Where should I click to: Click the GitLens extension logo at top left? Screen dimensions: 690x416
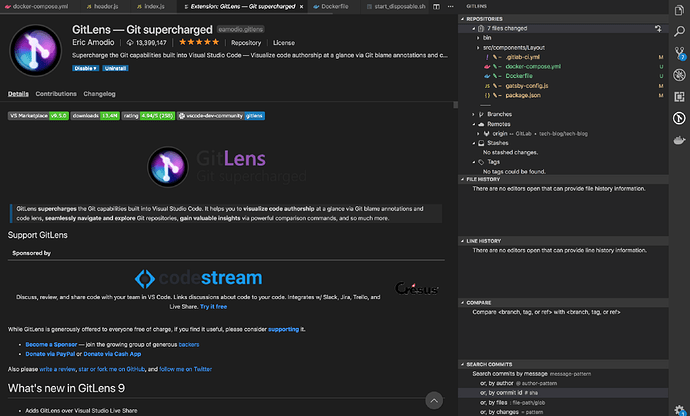click(x=36, y=50)
